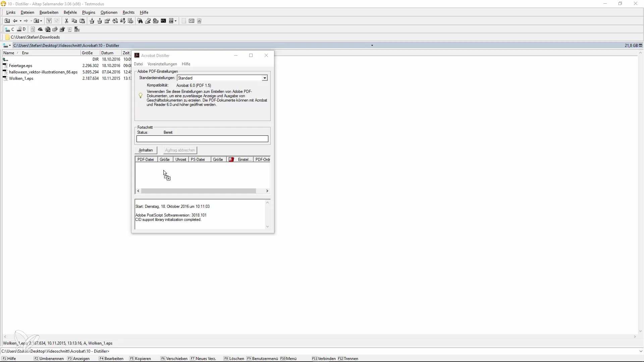644x362 pixels.
Task: Open the FTP client icon
Action: pyautogui.click(x=48, y=29)
